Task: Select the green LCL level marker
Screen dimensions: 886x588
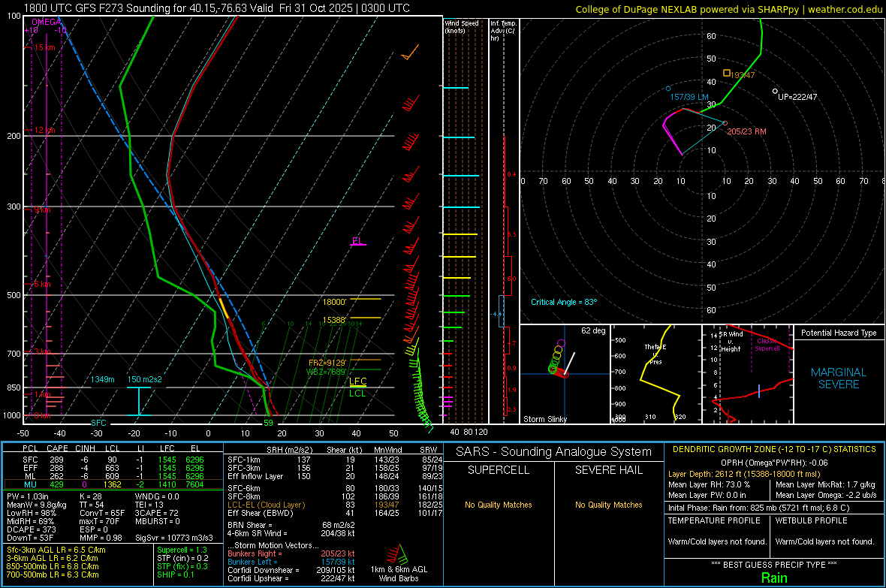Action: (358, 393)
